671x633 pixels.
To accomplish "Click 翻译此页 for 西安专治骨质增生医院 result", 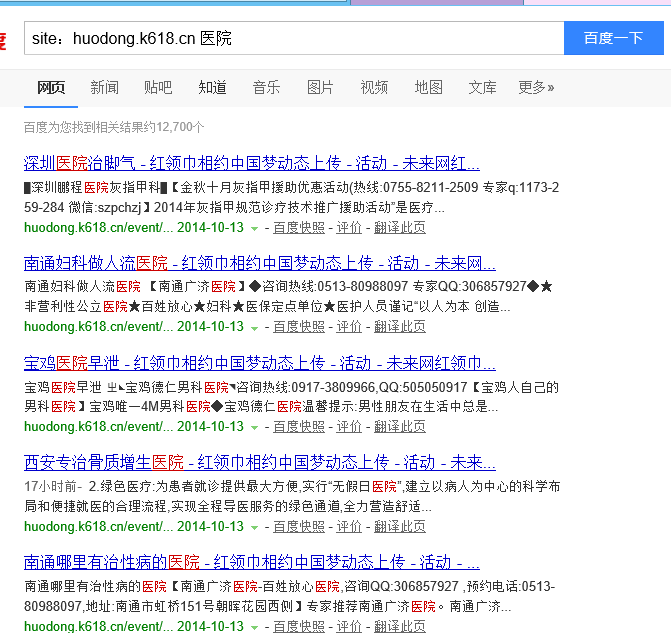I will point(400,526).
